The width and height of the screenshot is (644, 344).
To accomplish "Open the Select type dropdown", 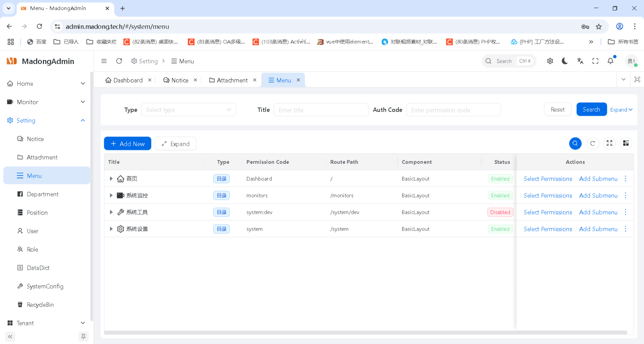I will click(189, 110).
